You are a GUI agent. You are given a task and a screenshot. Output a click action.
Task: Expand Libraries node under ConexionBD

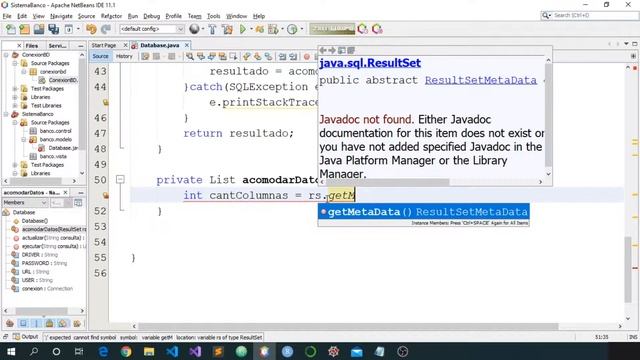[15, 97]
